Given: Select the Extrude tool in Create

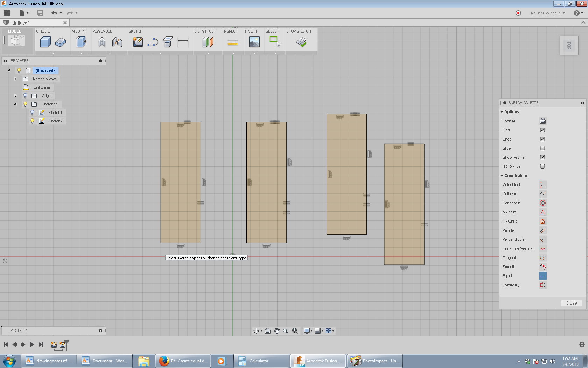Looking at the screenshot, I should click(x=61, y=42).
